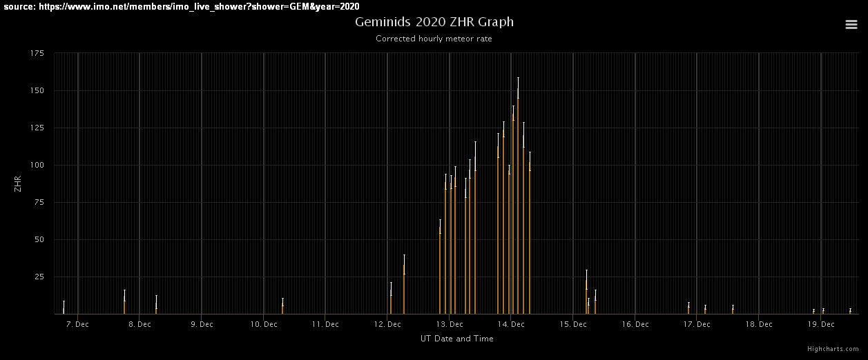Click the 75 y-axis value
868x360 pixels.
click(40, 202)
